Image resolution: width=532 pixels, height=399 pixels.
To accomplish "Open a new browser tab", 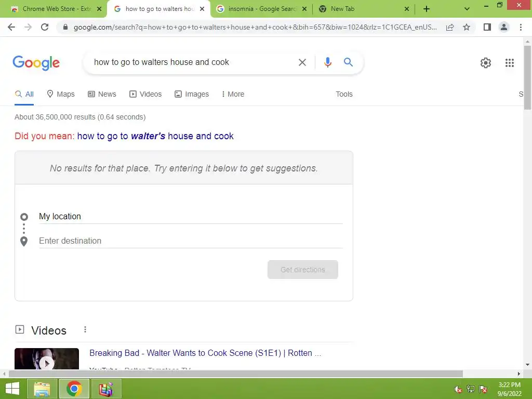I will (x=427, y=9).
